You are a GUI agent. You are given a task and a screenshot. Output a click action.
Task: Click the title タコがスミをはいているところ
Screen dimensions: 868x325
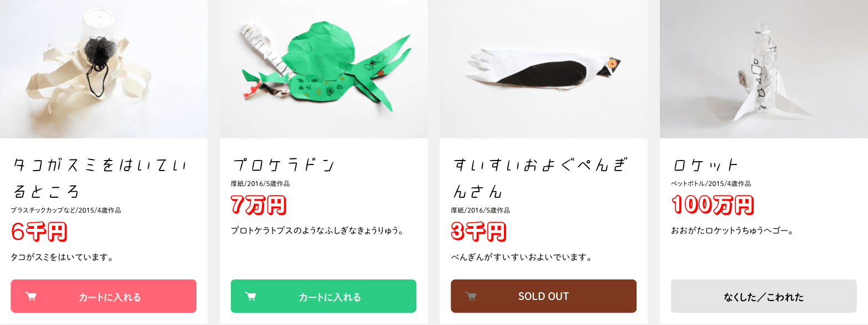100,179
